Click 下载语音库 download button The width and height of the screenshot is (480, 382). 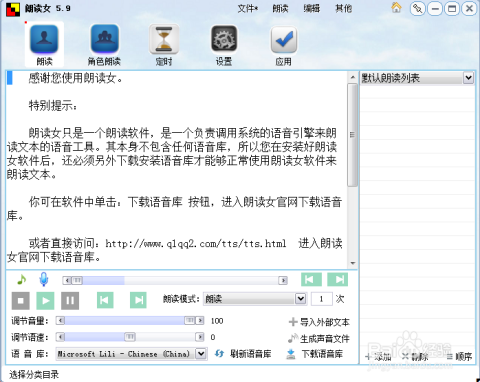315,354
